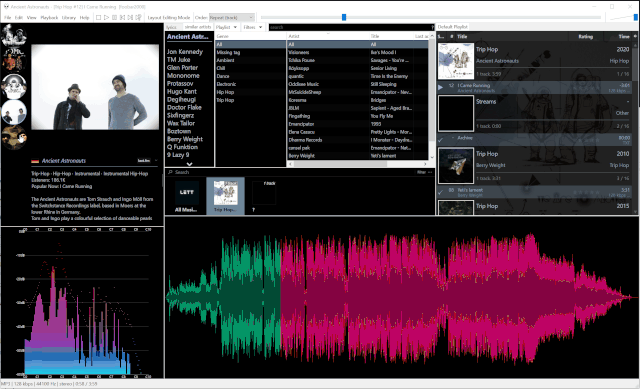
Task: Click rating stars on Yeti's lament row
Action: coord(588,192)
